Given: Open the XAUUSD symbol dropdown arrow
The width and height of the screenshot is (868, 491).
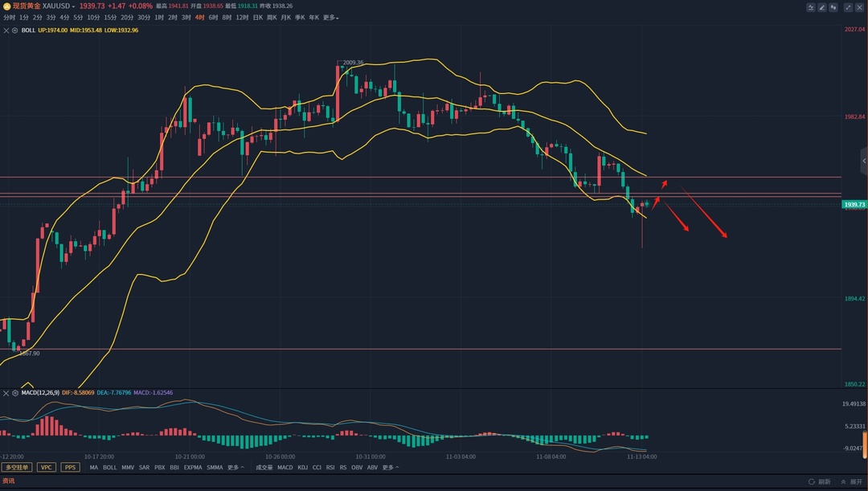Looking at the screenshot, I should 73,6.
